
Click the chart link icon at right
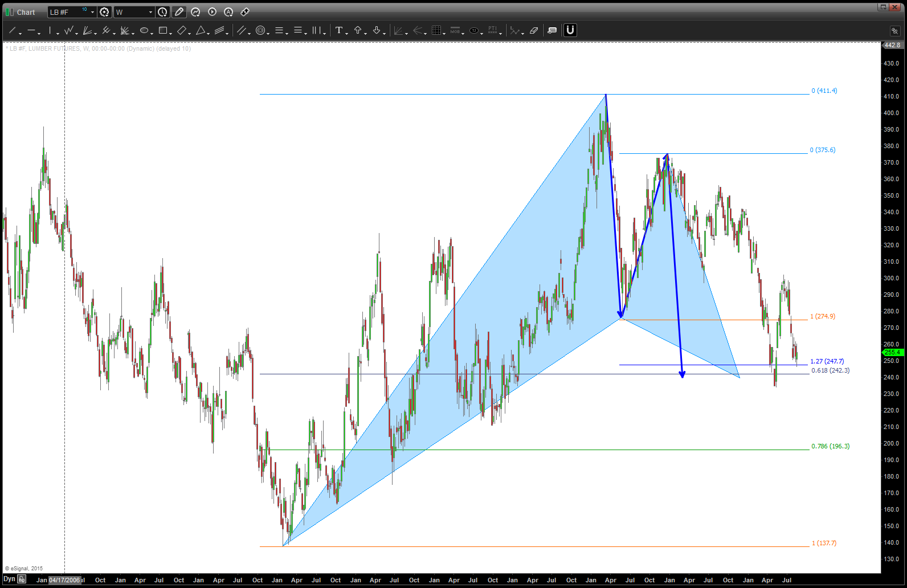(894, 31)
